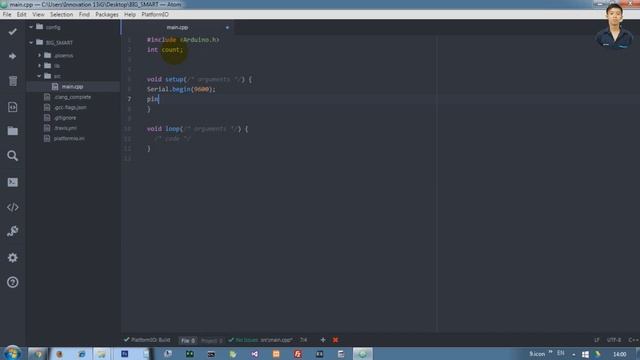This screenshot has width=640, height=360.
Task: Collapse the BIG_SMART project folder
Action: pos(31,42)
